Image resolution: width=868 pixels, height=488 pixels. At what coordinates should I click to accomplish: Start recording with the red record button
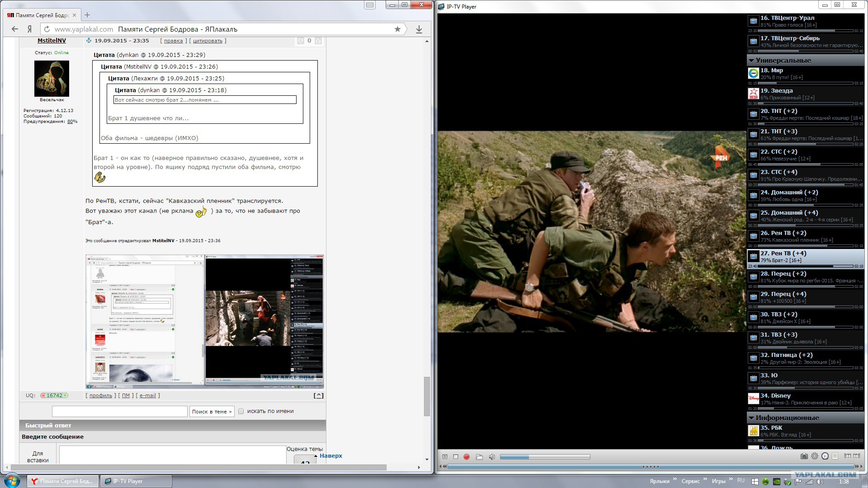467,457
